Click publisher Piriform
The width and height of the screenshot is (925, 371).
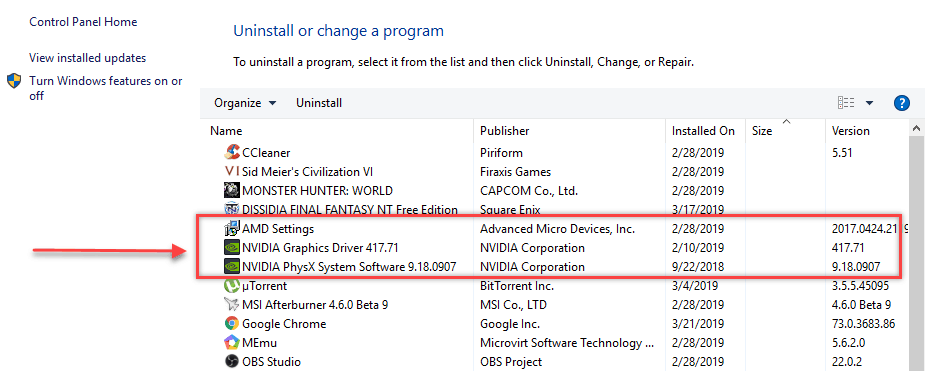[501, 153]
